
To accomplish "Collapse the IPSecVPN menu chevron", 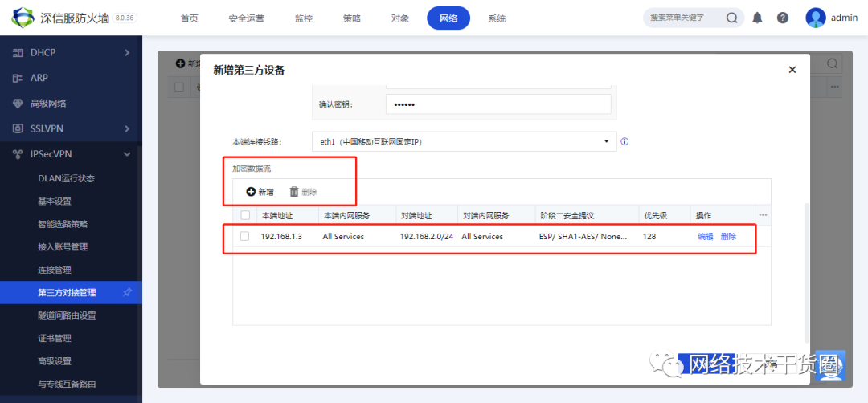I will (127, 154).
